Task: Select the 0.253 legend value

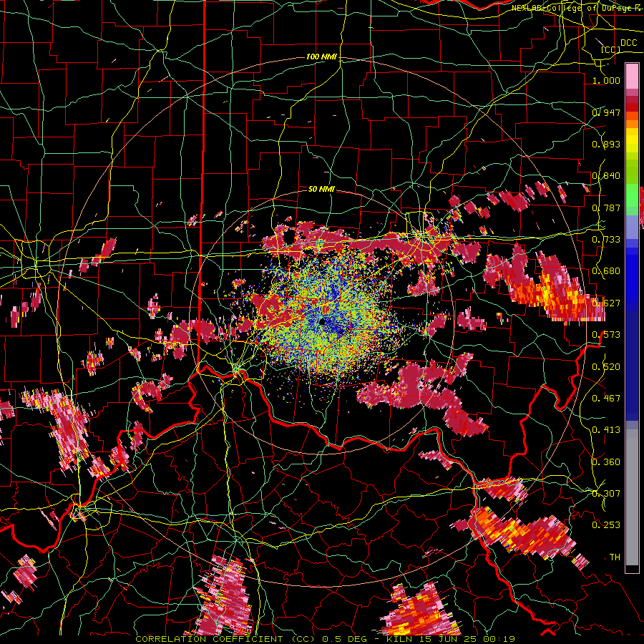Action: point(606,525)
